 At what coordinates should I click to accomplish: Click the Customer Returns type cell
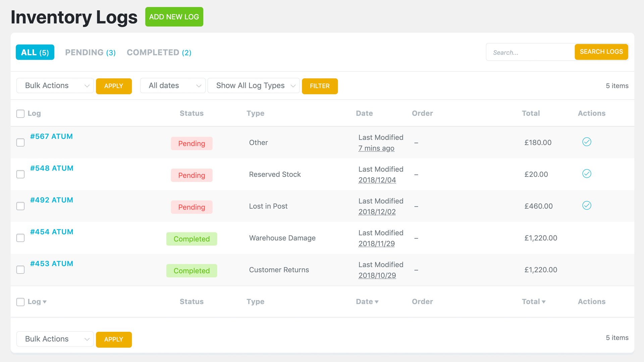click(279, 270)
